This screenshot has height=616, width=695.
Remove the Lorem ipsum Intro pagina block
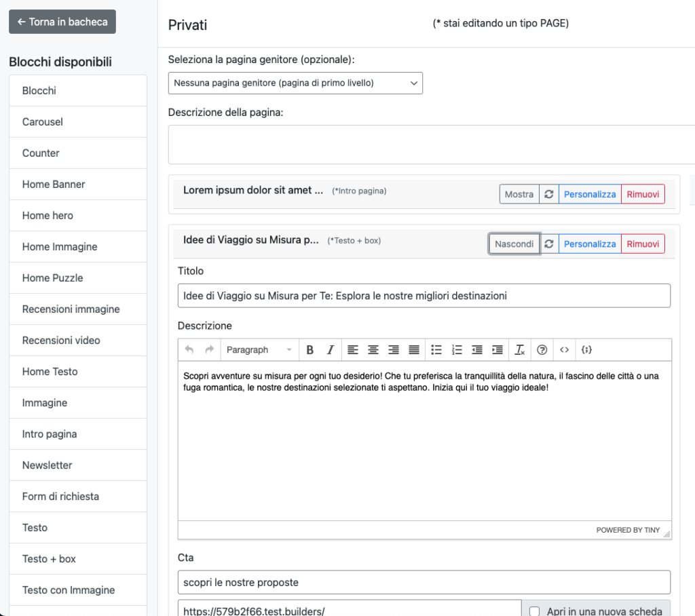point(643,194)
